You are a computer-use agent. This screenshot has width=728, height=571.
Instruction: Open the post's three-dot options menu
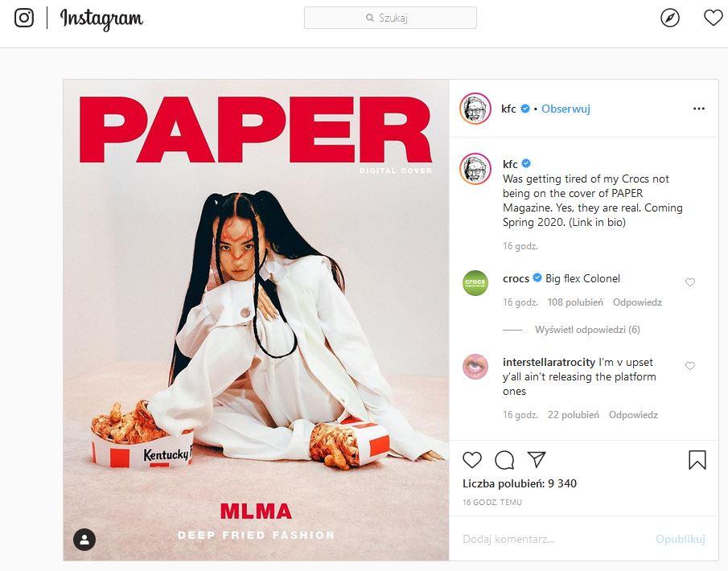(699, 109)
